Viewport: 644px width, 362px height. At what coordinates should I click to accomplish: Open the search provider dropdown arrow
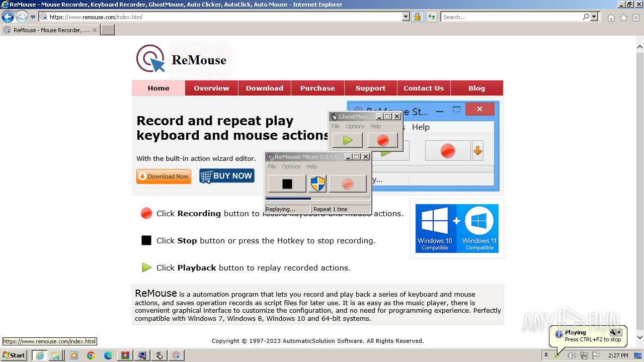tap(595, 17)
